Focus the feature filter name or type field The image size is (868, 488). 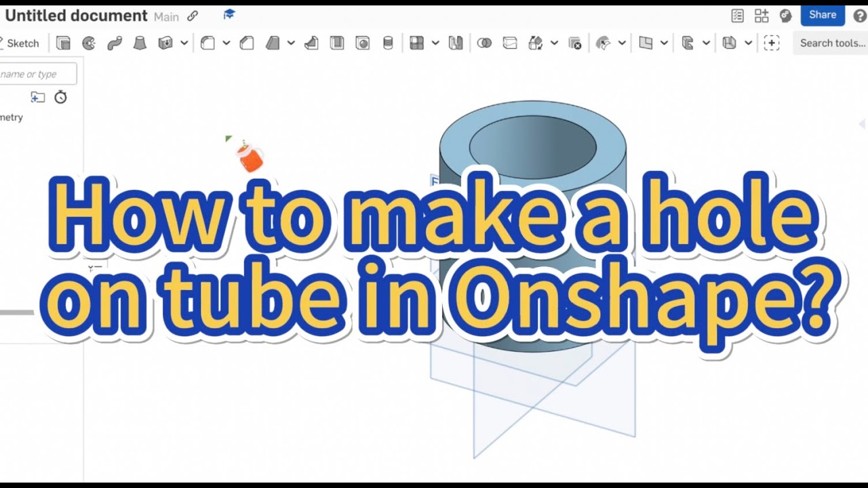(x=38, y=74)
